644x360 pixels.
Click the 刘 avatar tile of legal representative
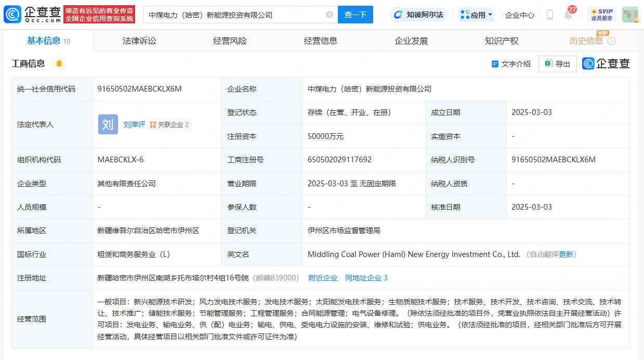[x=108, y=124]
